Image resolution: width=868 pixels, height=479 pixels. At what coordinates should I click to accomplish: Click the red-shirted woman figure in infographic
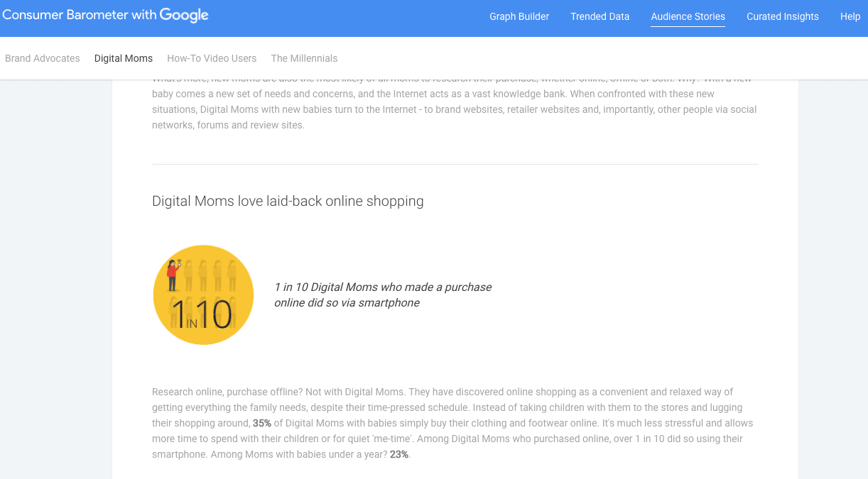tap(172, 275)
